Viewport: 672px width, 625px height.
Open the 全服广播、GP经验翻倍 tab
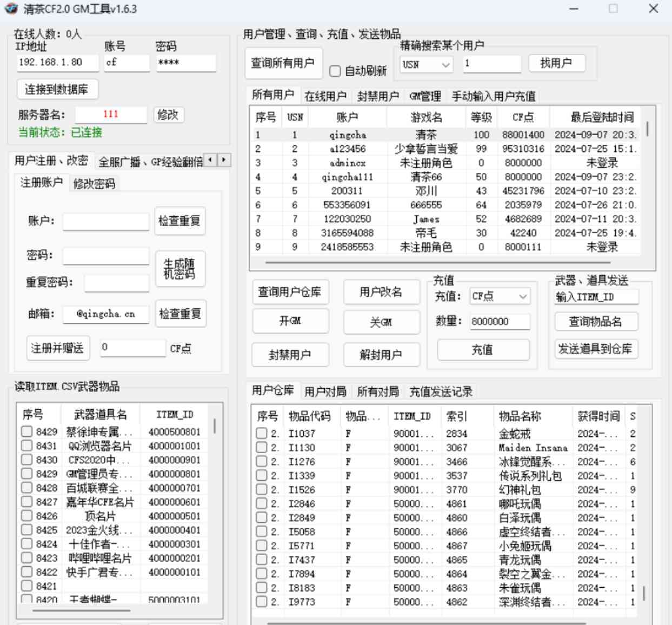coord(150,161)
